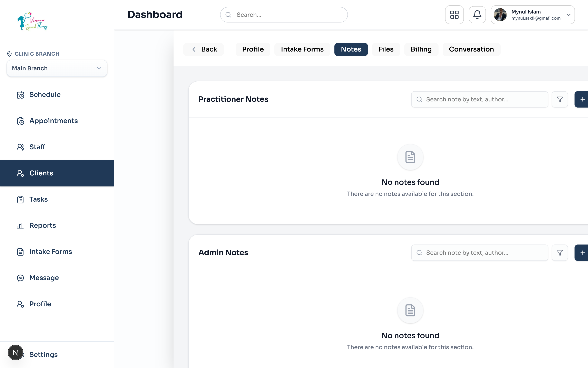The image size is (588, 368).
Task: Expand the user account menu chevron
Action: 569,15
